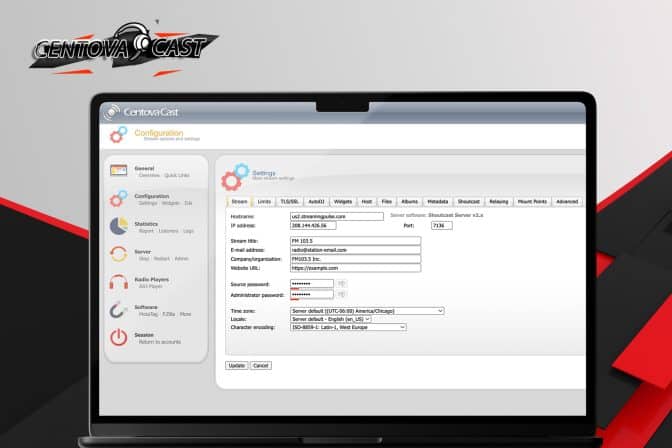Open the Locale dropdown
This screenshot has height=448, width=672.
tap(330, 318)
